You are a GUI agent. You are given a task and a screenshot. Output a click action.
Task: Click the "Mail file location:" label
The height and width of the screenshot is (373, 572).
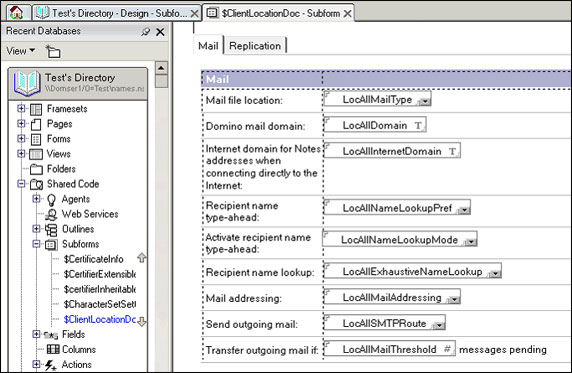(244, 100)
